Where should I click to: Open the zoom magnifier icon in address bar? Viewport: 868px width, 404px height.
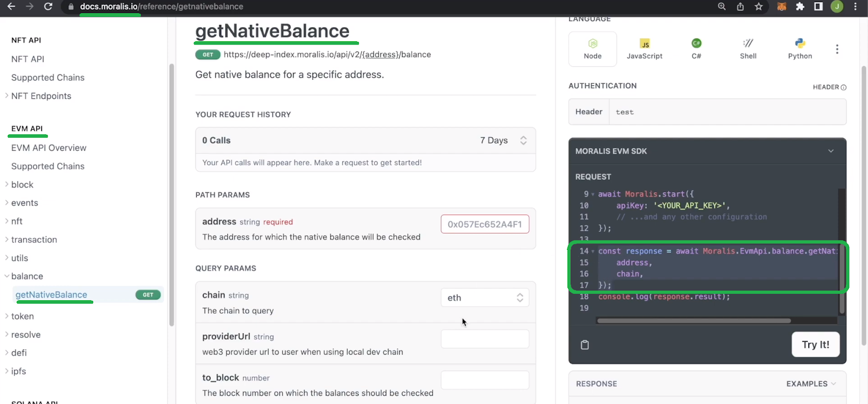pyautogui.click(x=722, y=7)
